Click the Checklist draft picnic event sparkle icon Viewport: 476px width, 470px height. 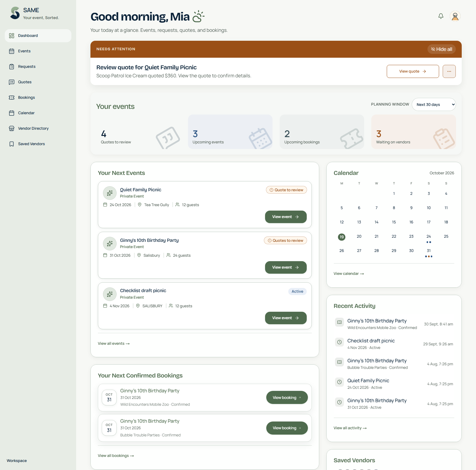point(110,294)
